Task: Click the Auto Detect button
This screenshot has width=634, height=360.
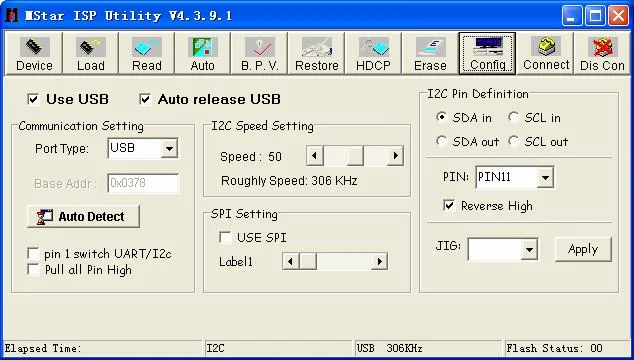Action: tap(83, 216)
